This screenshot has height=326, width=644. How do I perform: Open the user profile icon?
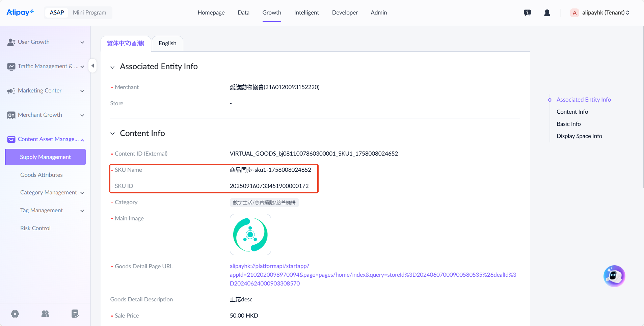(x=547, y=13)
